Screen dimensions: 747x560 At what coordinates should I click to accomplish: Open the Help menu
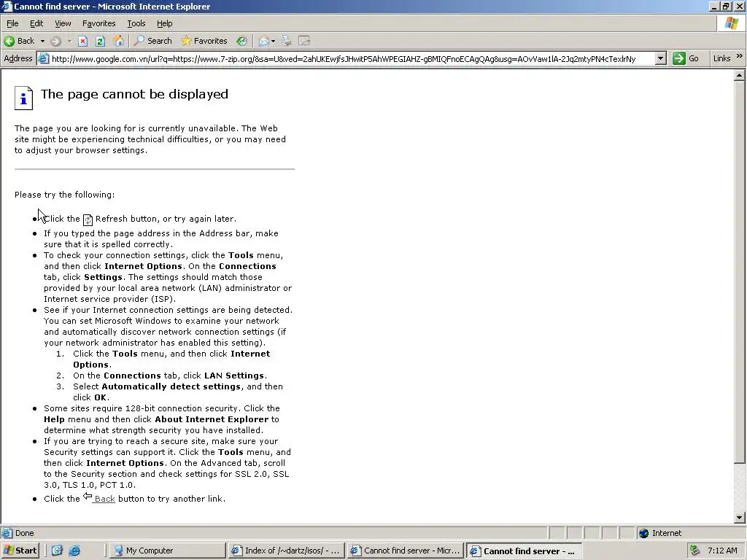tap(164, 23)
